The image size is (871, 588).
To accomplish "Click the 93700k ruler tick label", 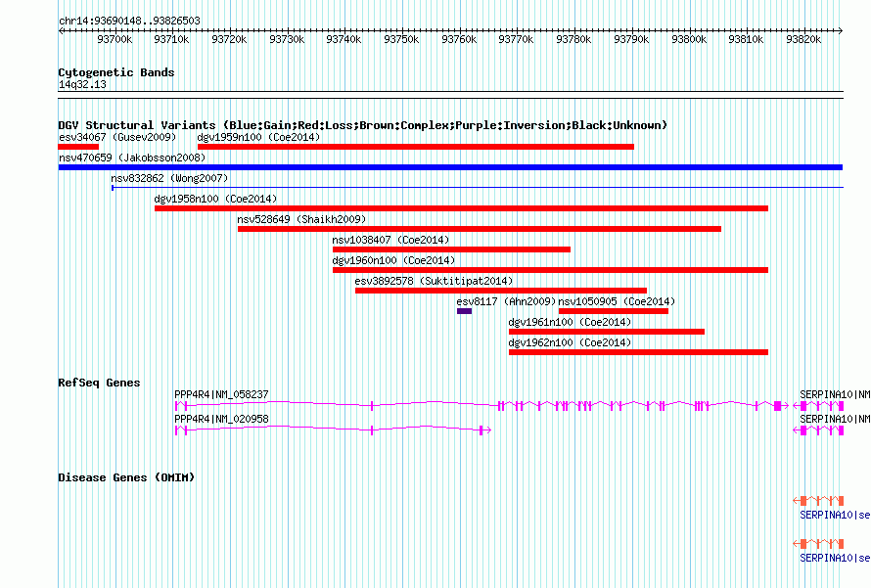I will coord(115,39).
